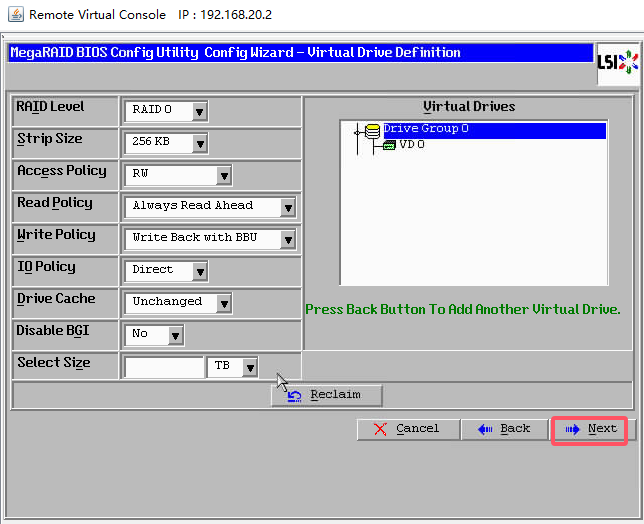
Task: Click the Disable BGI label
Action: (53, 331)
